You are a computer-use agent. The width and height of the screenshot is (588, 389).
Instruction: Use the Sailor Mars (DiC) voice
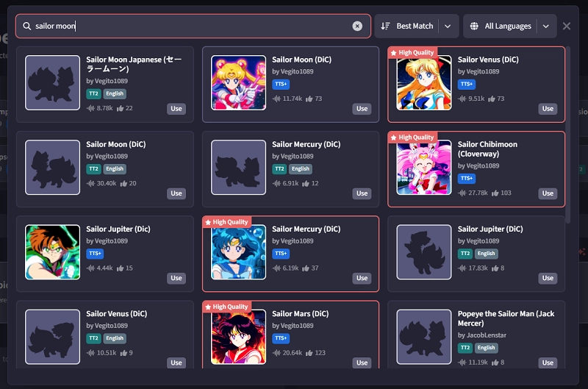(362, 363)
